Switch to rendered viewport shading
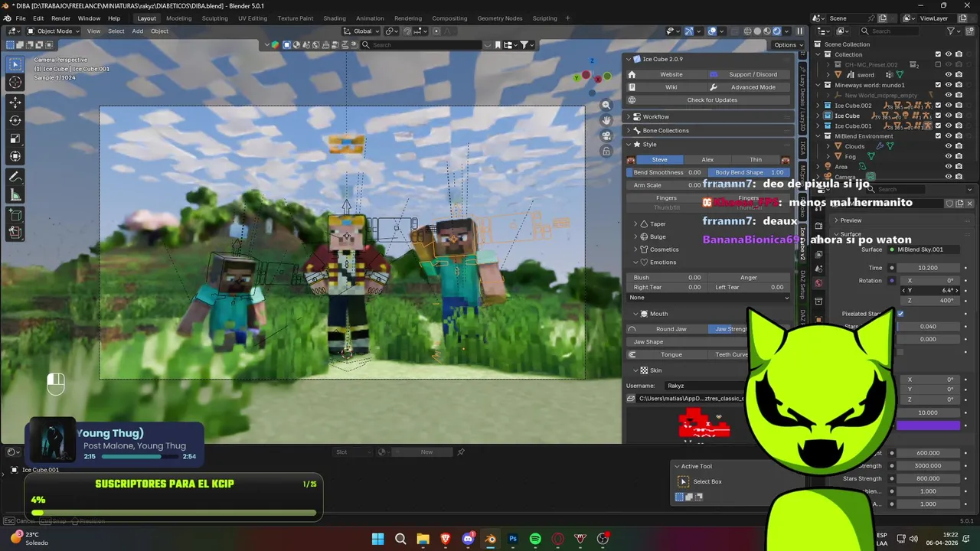The image size is (980, 551). coord(777,31)
